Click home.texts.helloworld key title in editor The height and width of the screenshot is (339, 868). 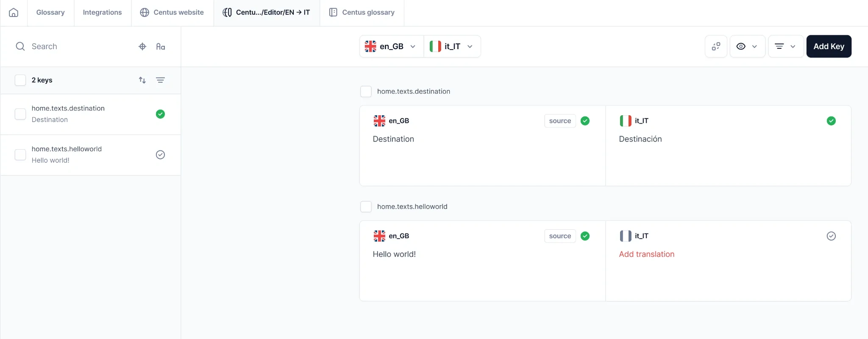(412, 207)
